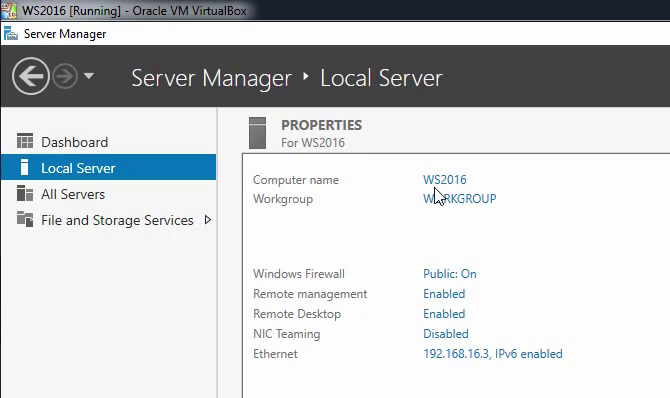Click the WS2016 computer name link
The height and width of the screenshot is (398, 670).
pos(444,180)
